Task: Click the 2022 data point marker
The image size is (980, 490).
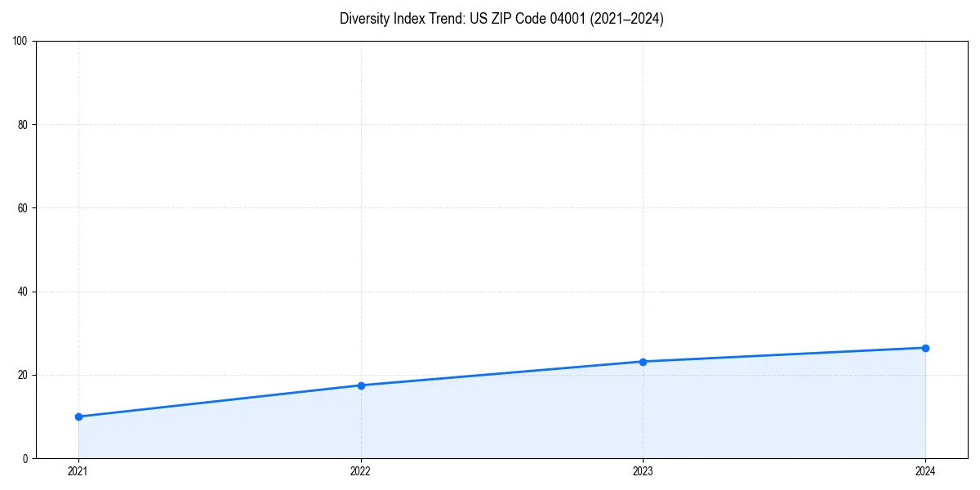Action: click(x=361, y=385)
